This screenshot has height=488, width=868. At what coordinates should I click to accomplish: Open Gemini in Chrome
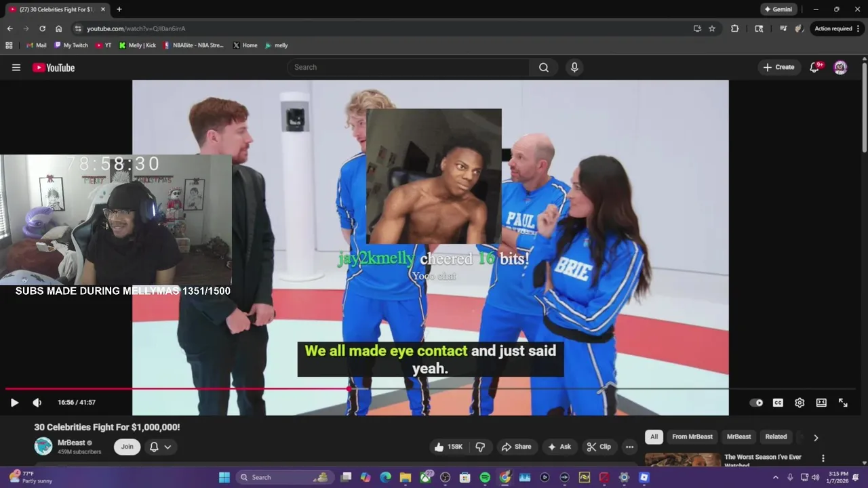tap(778, 9)
